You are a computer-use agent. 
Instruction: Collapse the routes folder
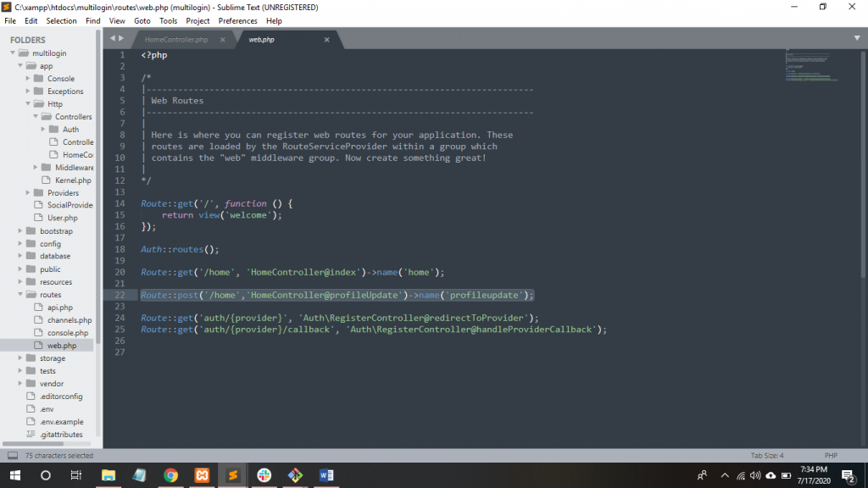tap(21, 295)
